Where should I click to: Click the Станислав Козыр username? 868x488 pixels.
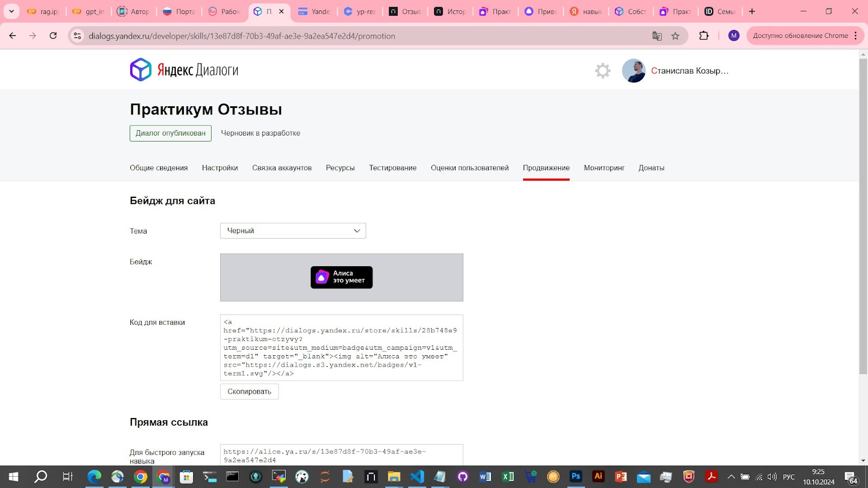[x=690, y=70]
